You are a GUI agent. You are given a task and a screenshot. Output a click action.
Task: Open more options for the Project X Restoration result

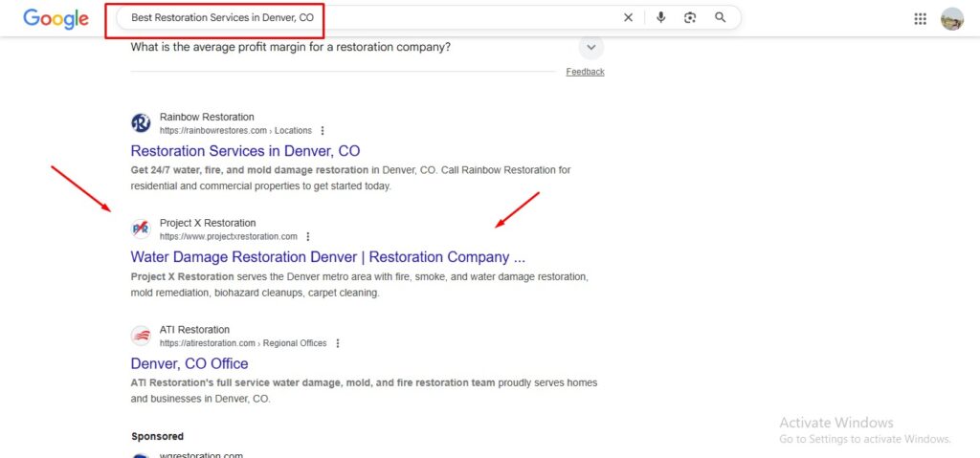[308, 237]
